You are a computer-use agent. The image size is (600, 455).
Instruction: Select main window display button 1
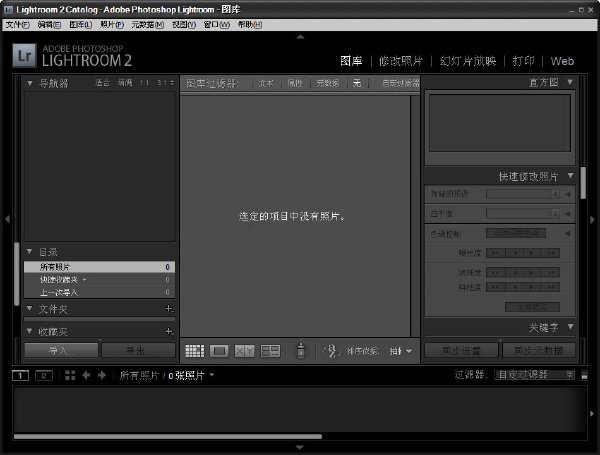(x=20, y=375)
